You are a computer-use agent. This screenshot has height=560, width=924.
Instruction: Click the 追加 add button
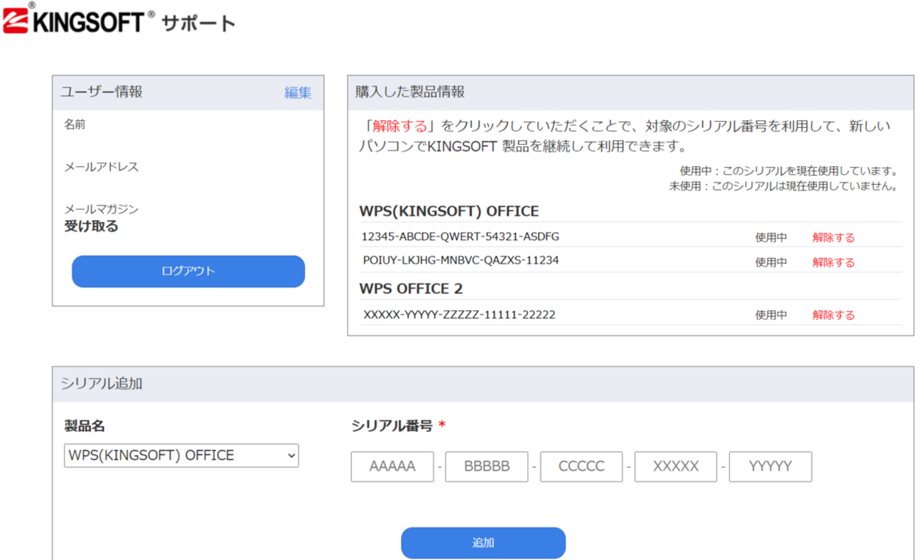[x=483, y=543]
